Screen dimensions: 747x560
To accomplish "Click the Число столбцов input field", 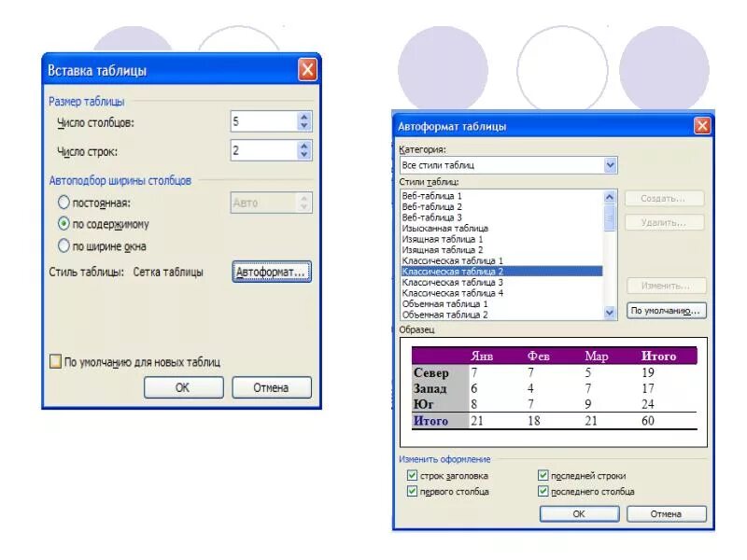I will [264, 121].
